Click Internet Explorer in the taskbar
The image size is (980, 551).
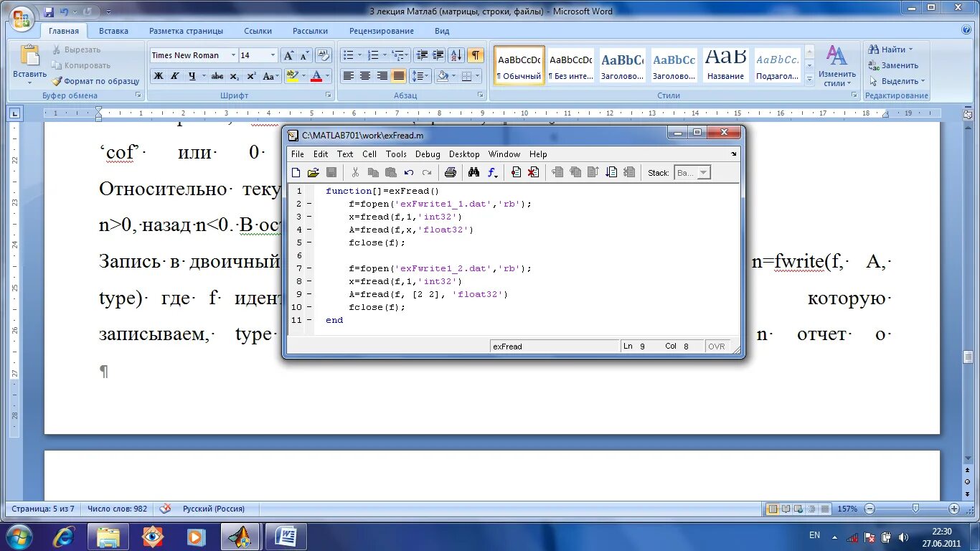pos(64,537)
